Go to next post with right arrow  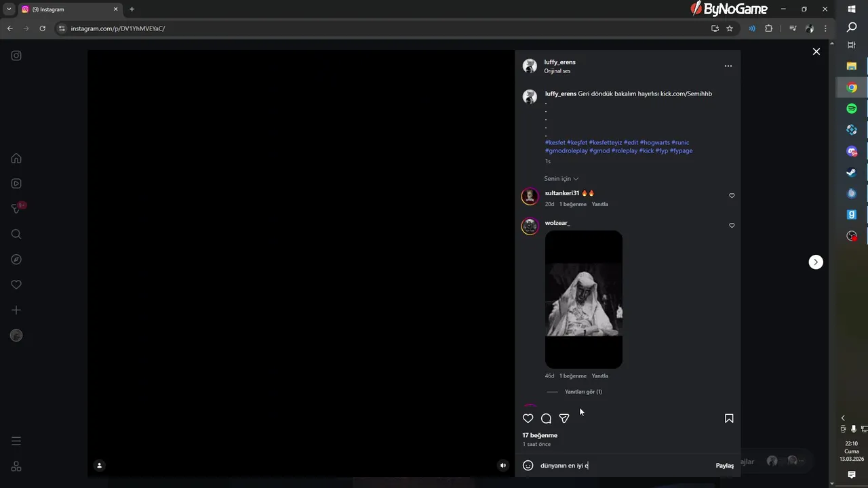tap(816, 262)
